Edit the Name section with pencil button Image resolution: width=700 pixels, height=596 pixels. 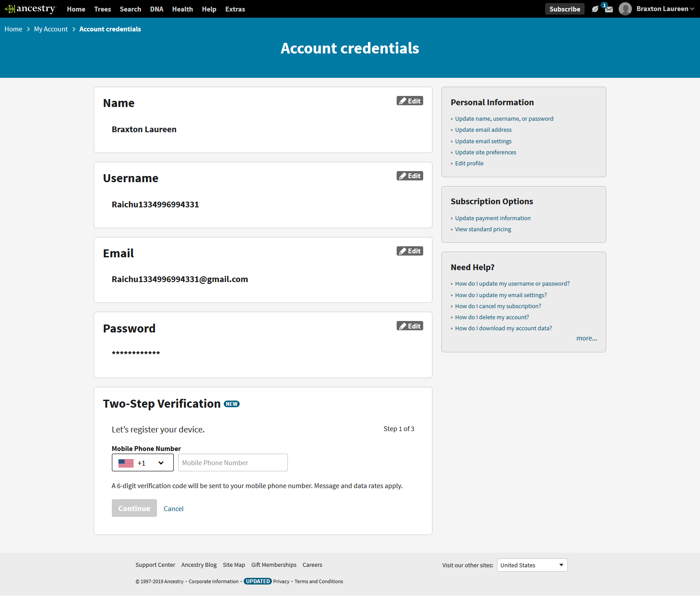pos(410,101)
